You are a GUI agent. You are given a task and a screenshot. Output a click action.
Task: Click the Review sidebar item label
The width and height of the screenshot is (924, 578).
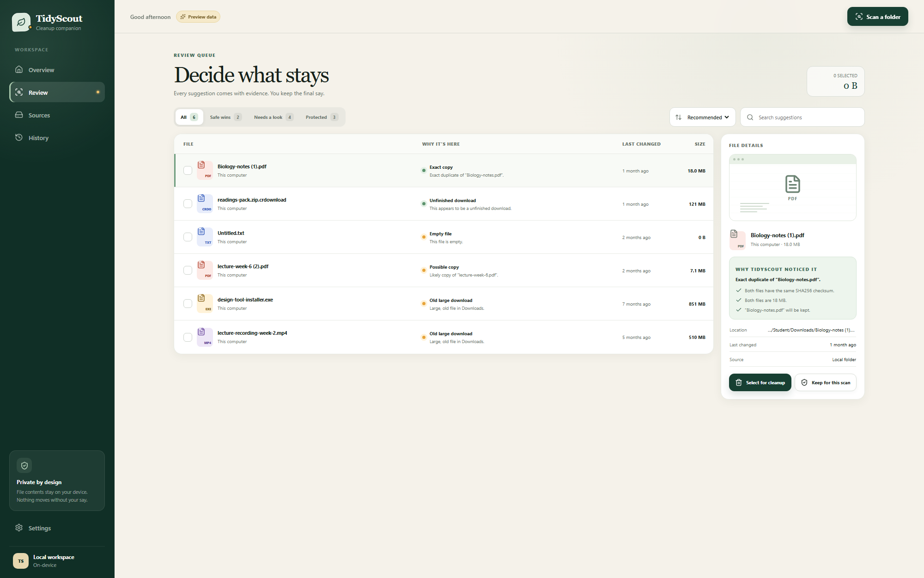tap(38, 92)
